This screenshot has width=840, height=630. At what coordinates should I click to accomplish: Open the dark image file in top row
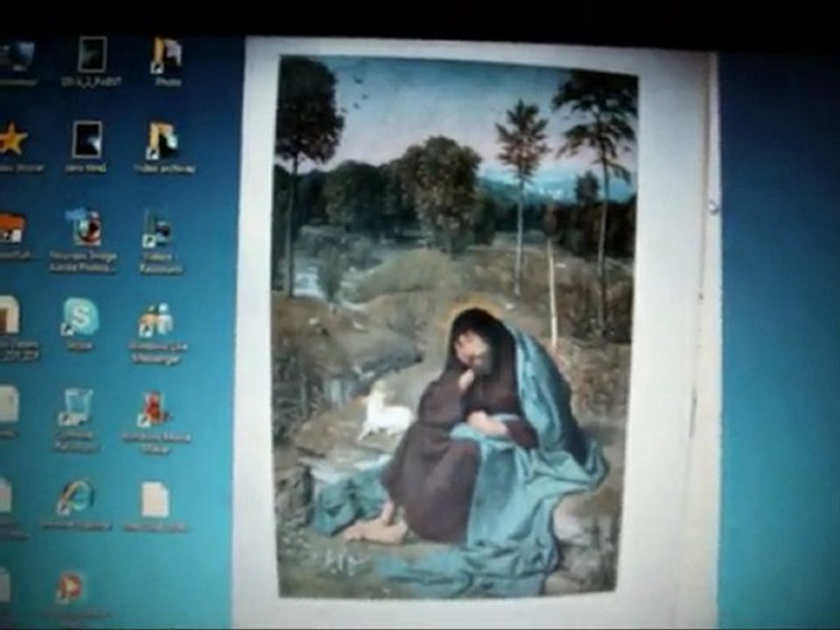click(x=92, y=54)
